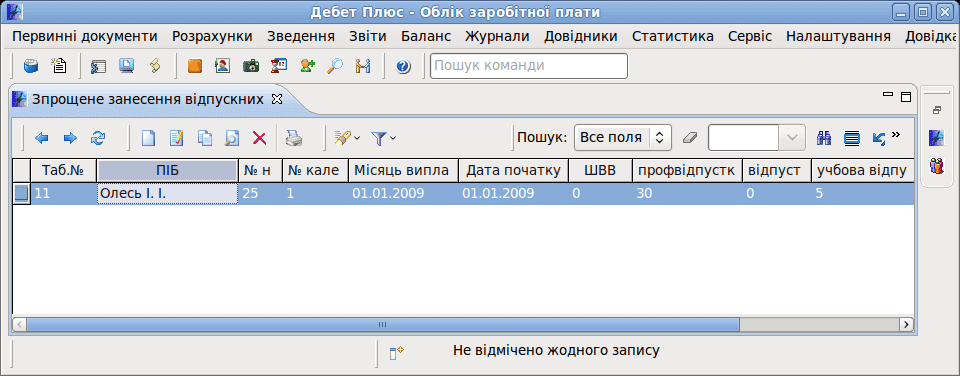
Task: Sort by the ПІБ column header
Action: (167, 171)
